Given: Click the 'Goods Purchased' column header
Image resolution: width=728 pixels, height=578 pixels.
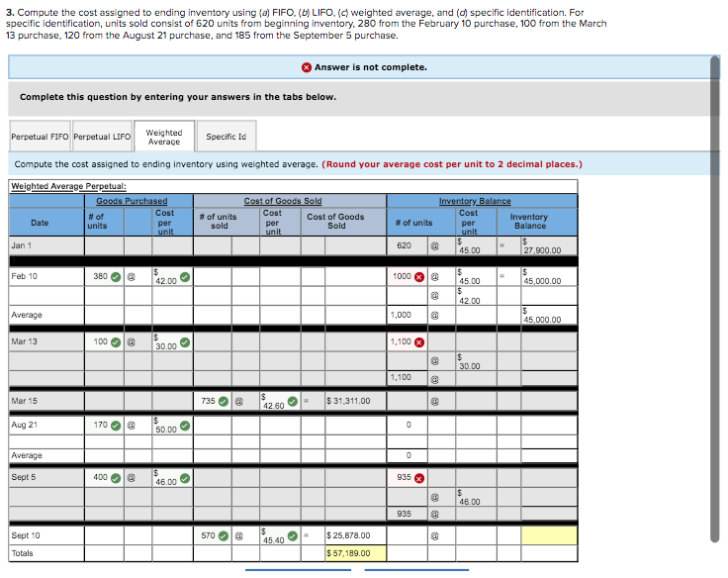Looking at the screenshot, I should pyautogui.click(x=132, y=201).
